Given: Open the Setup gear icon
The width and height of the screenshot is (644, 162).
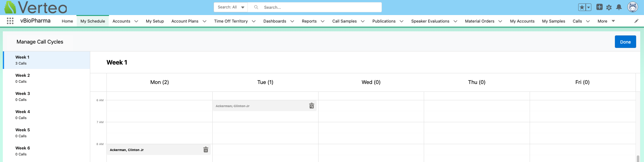Looking at the screenshot, I should (609, 8).
